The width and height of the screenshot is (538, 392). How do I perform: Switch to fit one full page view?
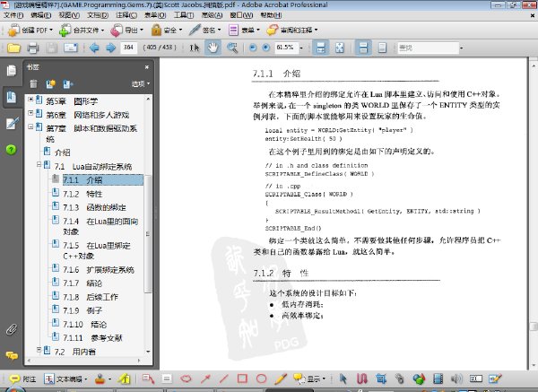pos(340,48)
